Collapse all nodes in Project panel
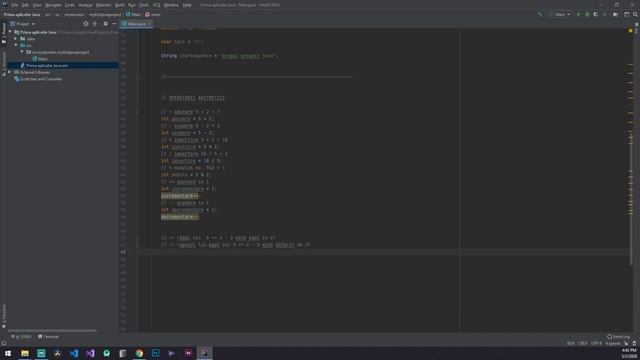 click(x=95, y=24)
